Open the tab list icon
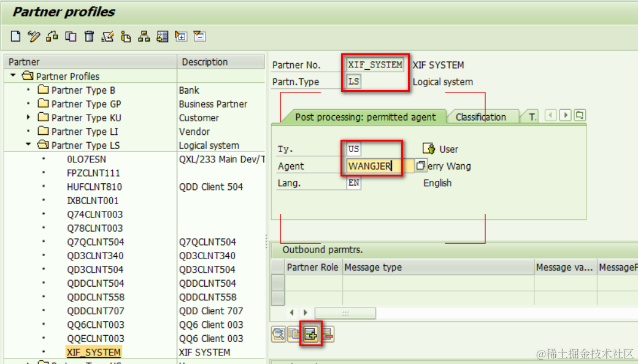The image size is (638, 364). click(580, 115)
